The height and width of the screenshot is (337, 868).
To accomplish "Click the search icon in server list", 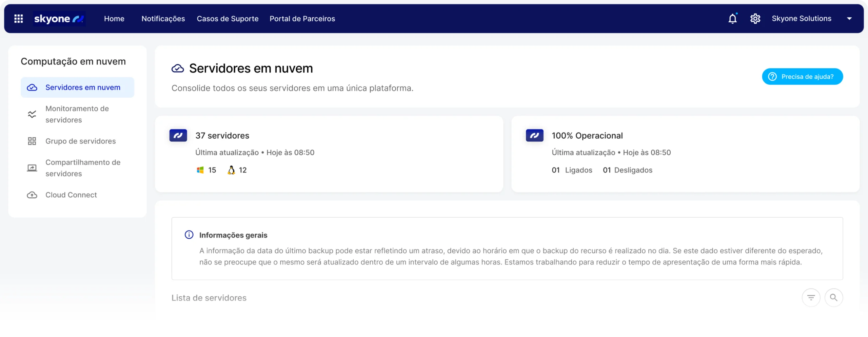I will (x=833, y=298).
